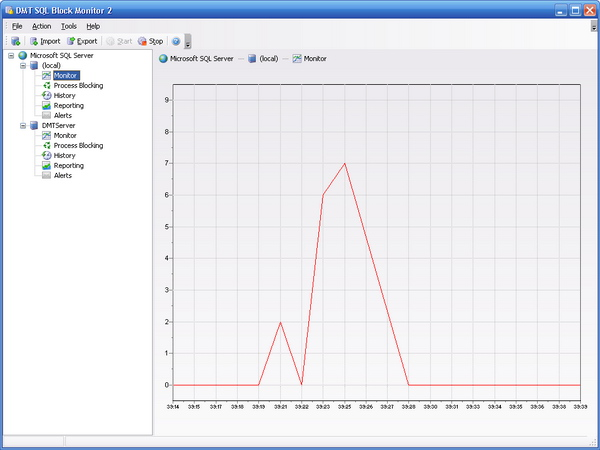This screenshot has height=450, width=600.
Task: Click History clock icon under DMTServer
Action: coord(46,155)
